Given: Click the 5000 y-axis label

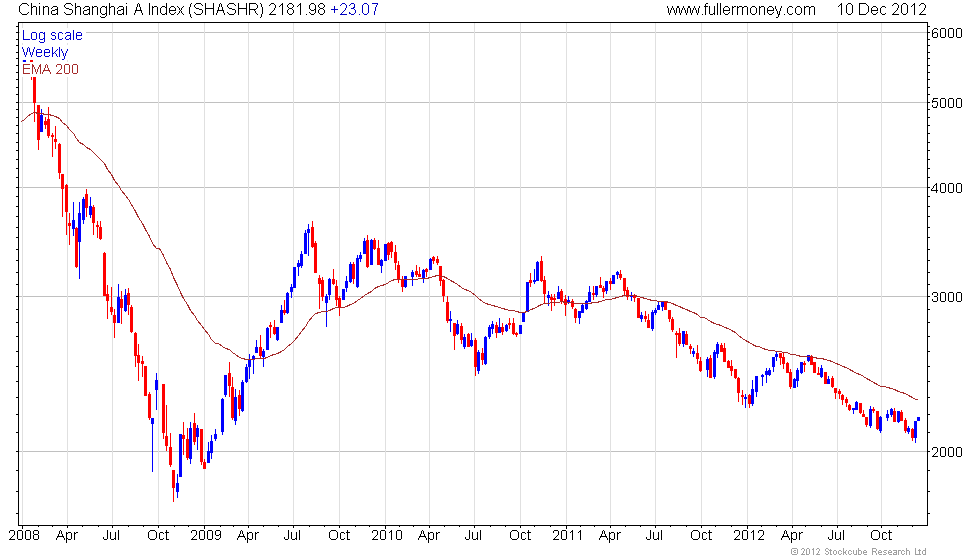Looking at the screenshot, I should [x=947, y=103].
